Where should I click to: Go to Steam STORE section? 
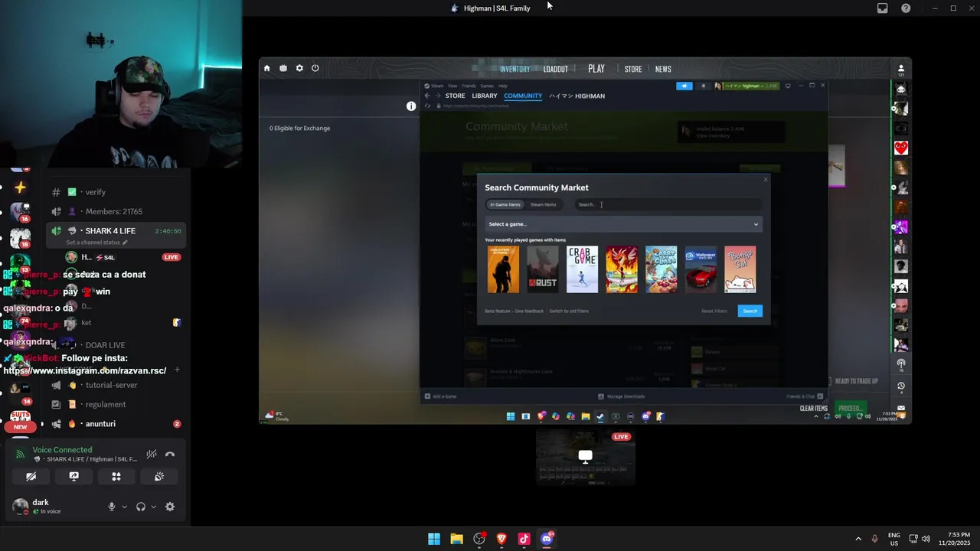455,96
